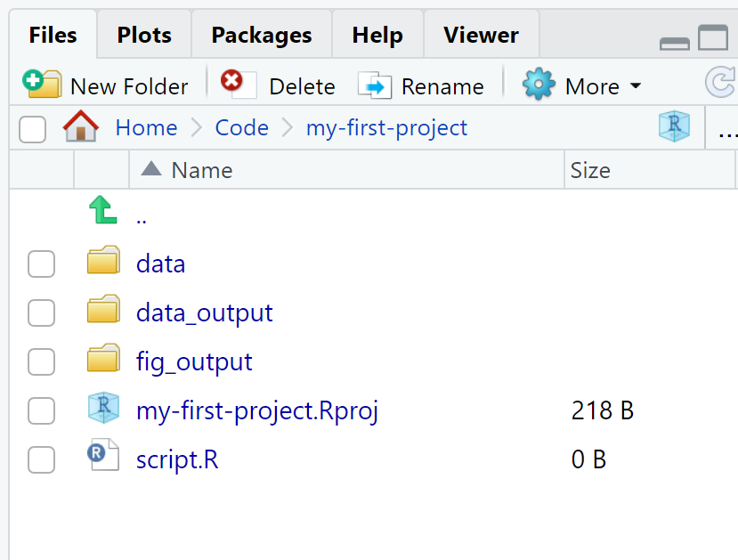Open the More dropdown arrow

636,85
